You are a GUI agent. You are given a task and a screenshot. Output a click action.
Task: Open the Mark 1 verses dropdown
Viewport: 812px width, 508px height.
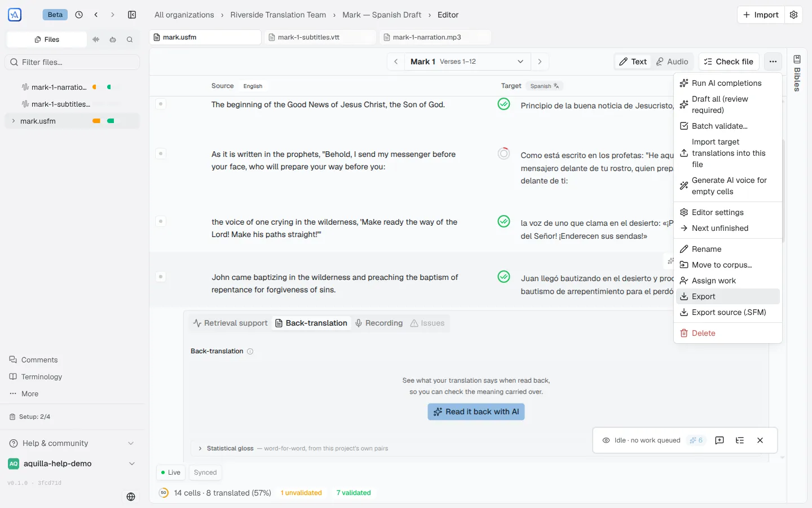(467, 62)
